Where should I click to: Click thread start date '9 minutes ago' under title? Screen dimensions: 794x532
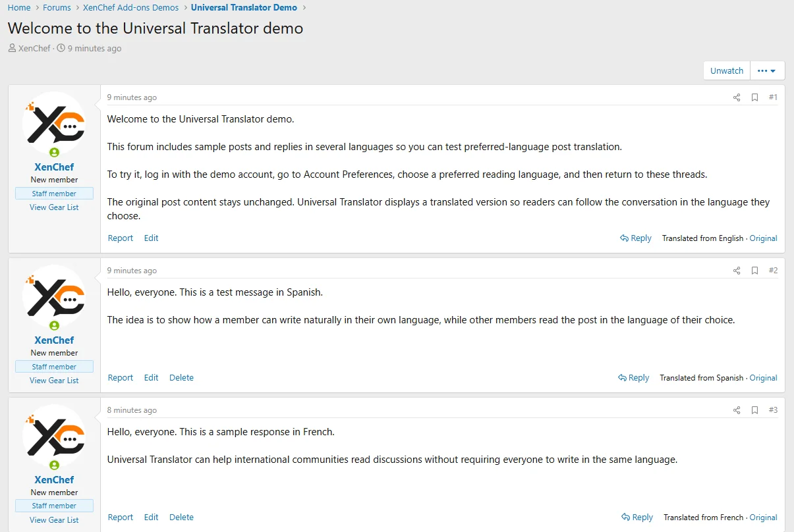click(94, 48)
